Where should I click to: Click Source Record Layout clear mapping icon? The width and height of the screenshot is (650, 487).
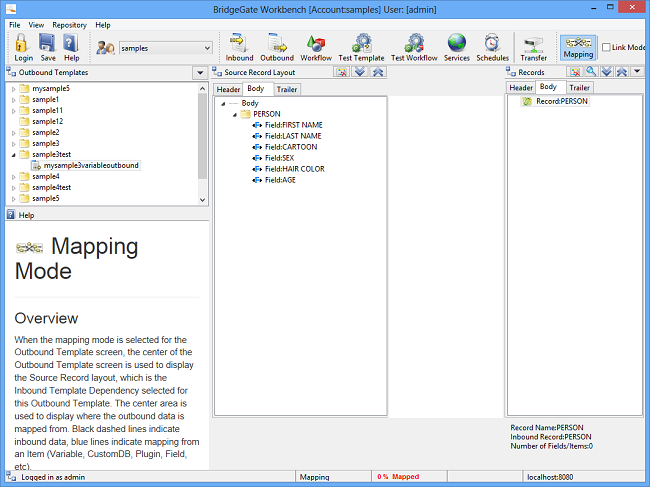(x=342, y=72)
